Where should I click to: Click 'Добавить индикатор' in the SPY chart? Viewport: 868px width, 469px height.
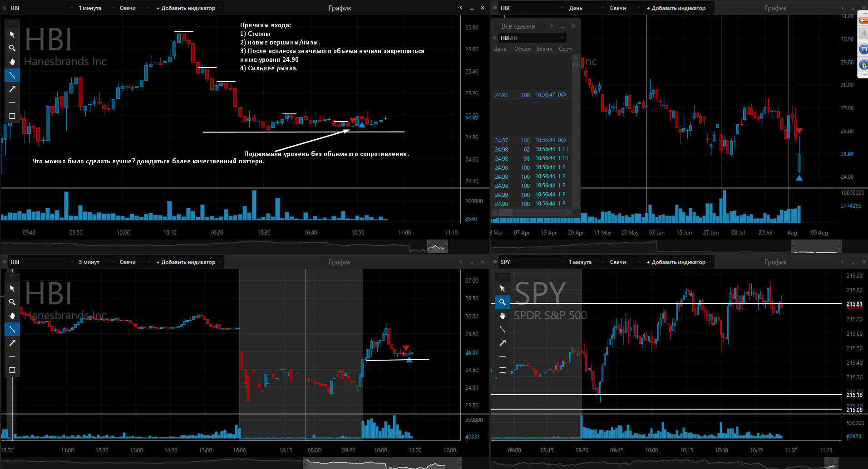[x=679, y=262]
